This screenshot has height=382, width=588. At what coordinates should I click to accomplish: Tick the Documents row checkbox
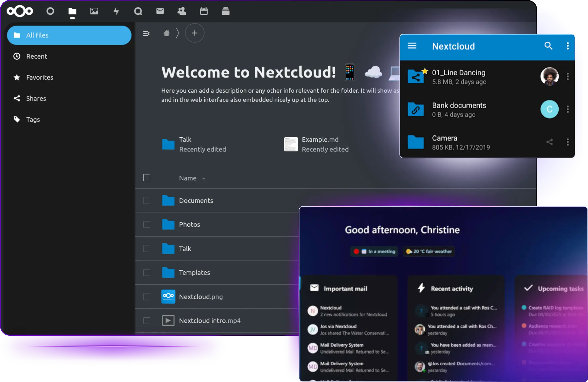[147, 201]
